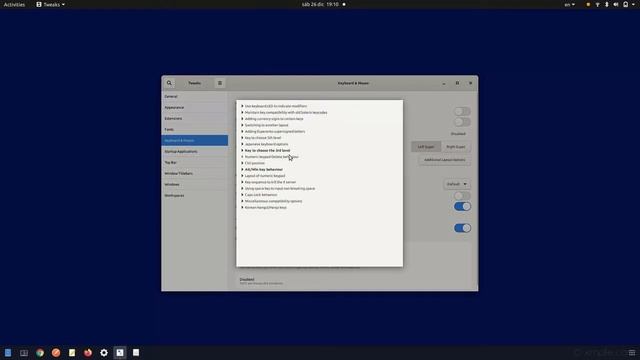
Task: Go to Fonts in Tweaks sidebar
Action: 194,130
